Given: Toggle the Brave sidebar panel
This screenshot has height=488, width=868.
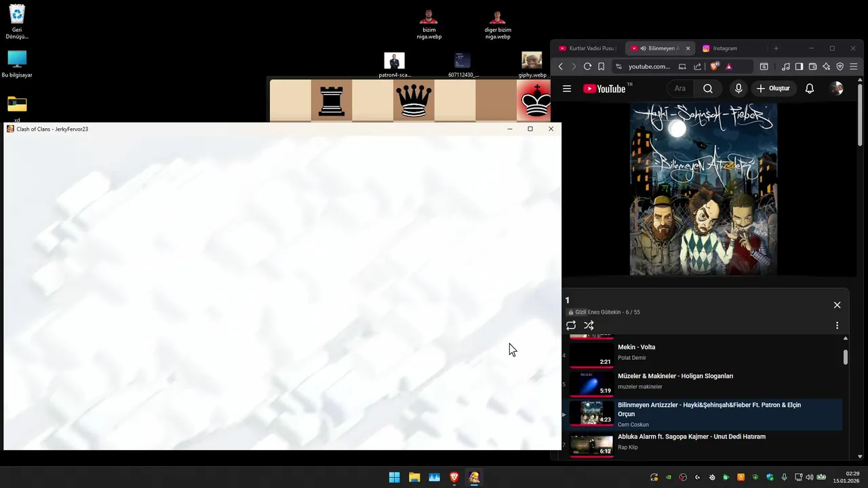Looking at the screenshot, I should [800, 66].
